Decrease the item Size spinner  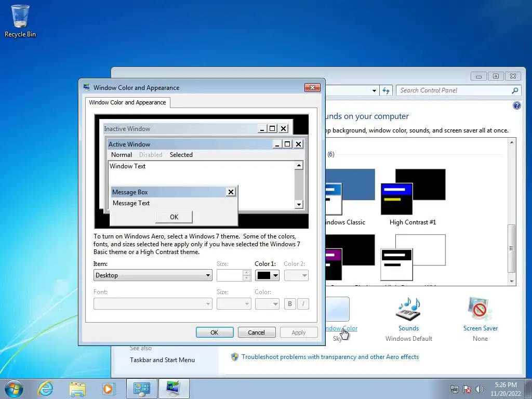247,278
